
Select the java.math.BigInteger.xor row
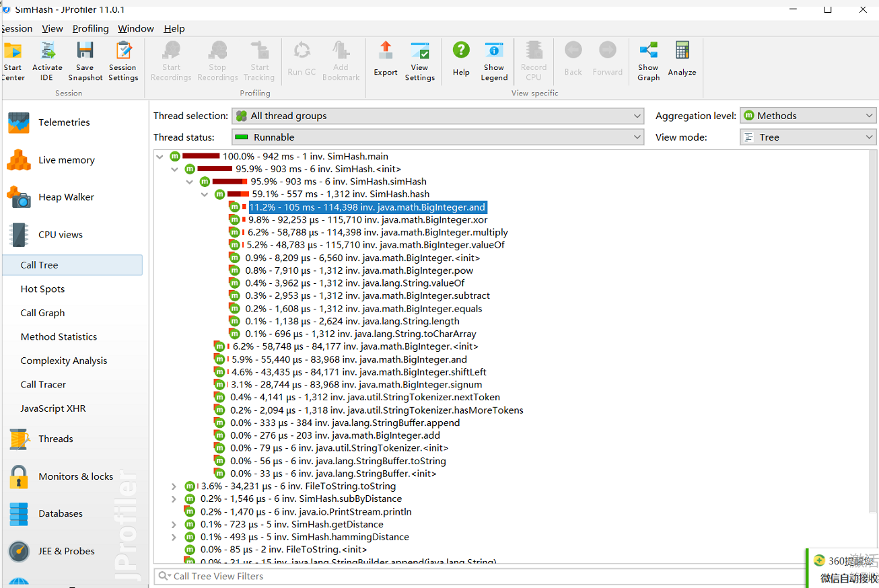point(367,220)
